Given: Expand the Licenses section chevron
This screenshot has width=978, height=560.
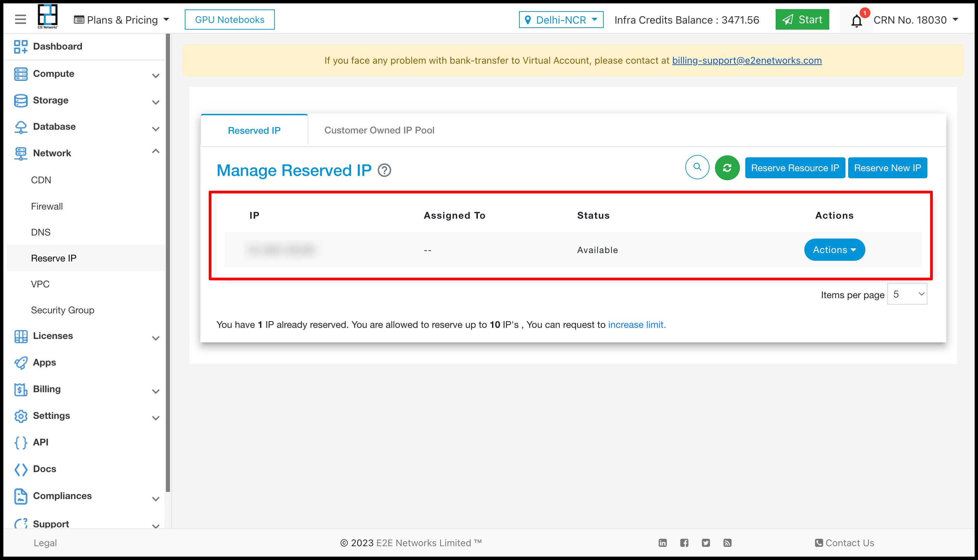Looking at the screenshot, I should (155, 338).
